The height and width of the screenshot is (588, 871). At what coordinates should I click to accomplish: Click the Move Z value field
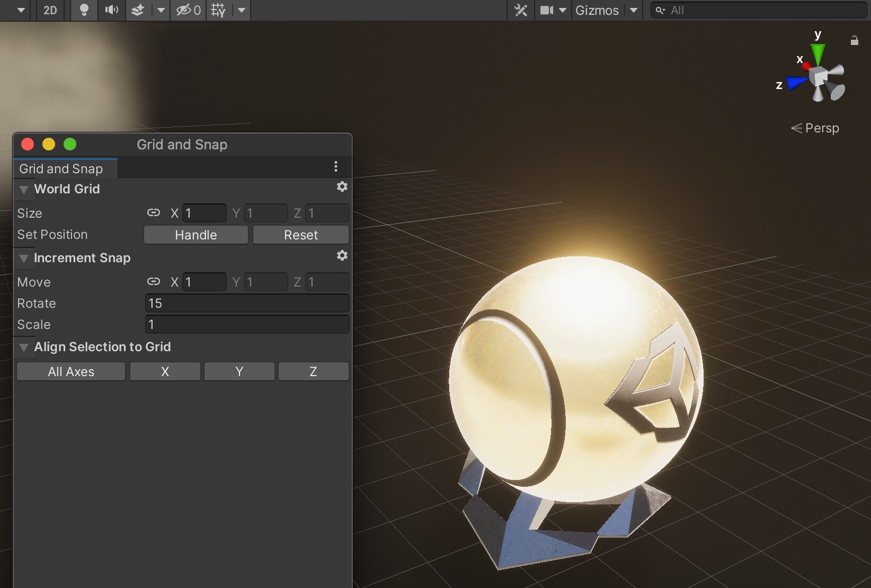coord(327,282)
